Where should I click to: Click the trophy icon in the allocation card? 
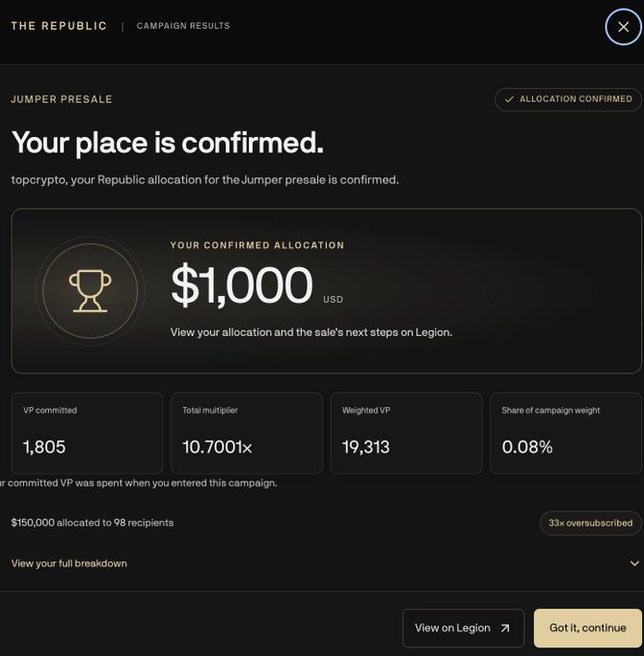91,290
